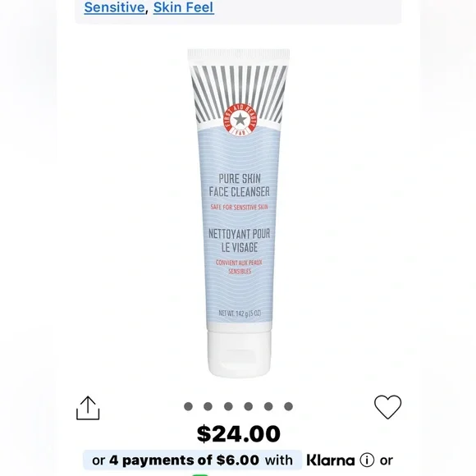476x476 pixels.
Task: Tap the First Aid Beauty red star logo
Action: [240, 120]
